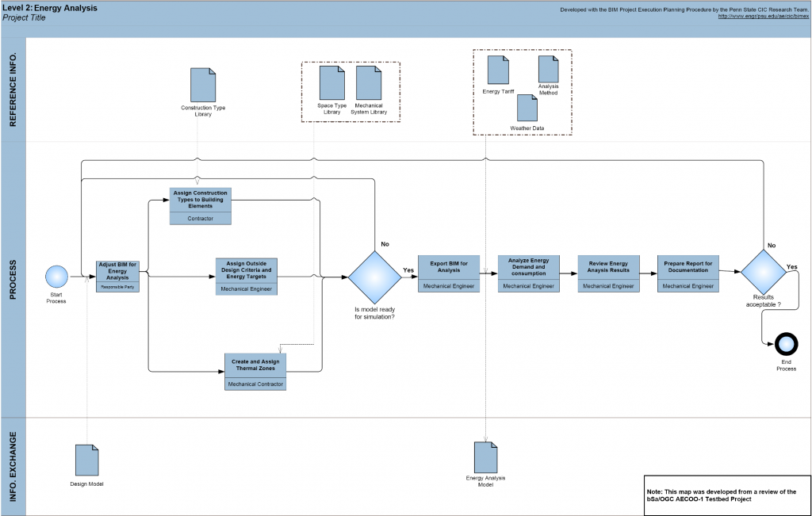Select the Space Type Library document icon

331,83
